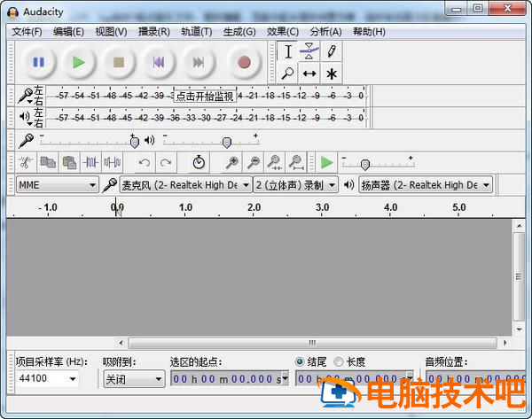Skip to end of project
This screenshot has height=419, width=532.
pyautogui.click(x=198, y=62)
